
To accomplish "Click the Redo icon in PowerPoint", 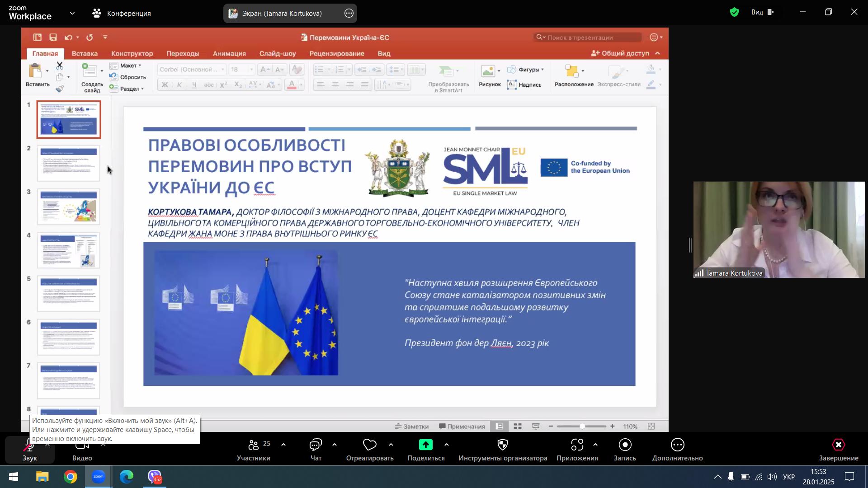I will tap(90, 38).
